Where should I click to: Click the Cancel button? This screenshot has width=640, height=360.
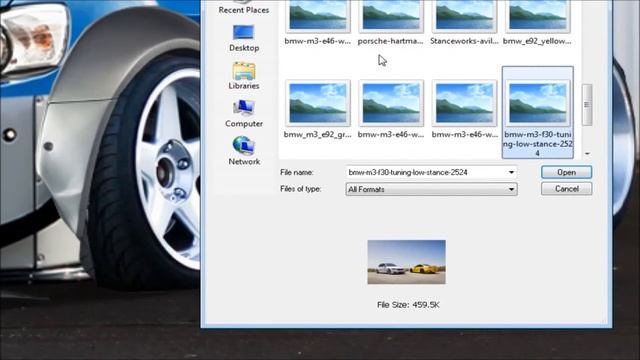click(x=567, y=189)
